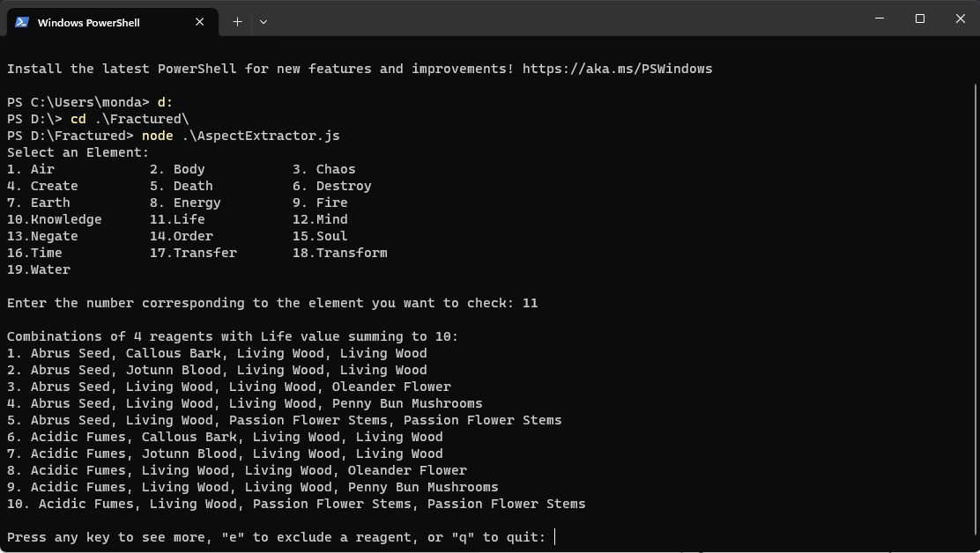
Task: Click result 5 with Abrus Seed, Passion Flower Stems
Action: pos(285,420)
